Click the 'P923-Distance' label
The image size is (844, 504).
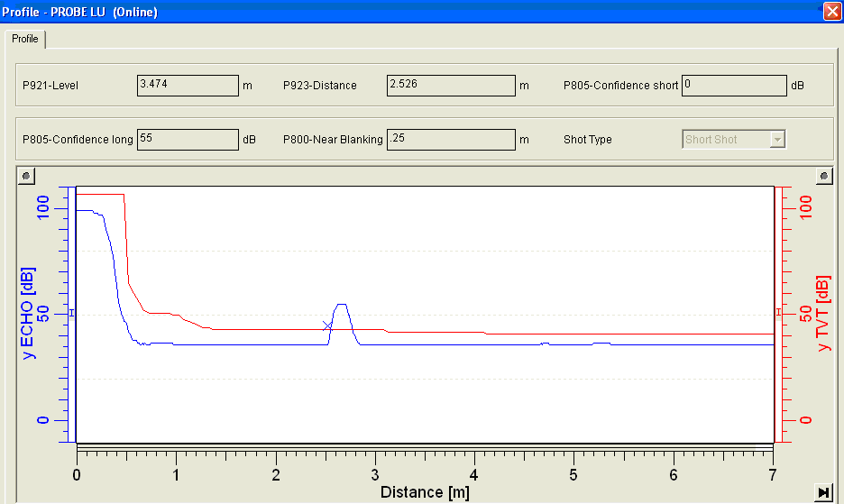(320, 86)
